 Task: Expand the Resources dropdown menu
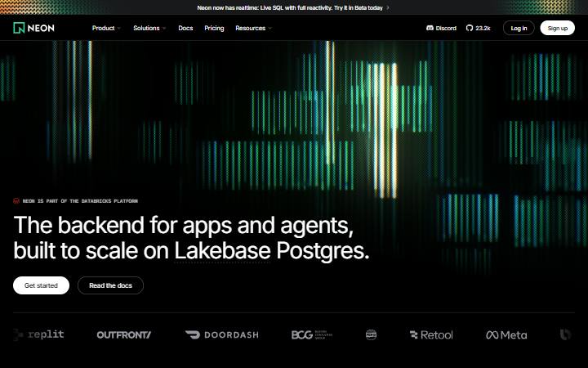tap(253, 28)
